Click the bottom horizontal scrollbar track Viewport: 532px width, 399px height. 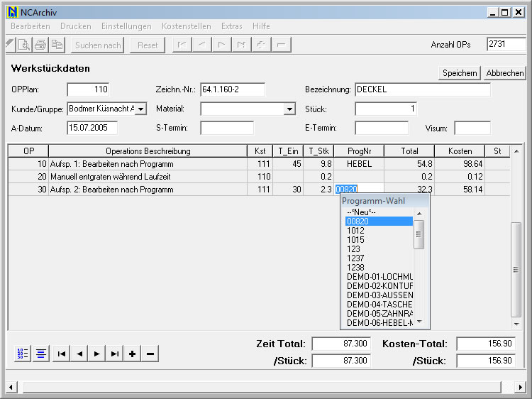point(262,387)
